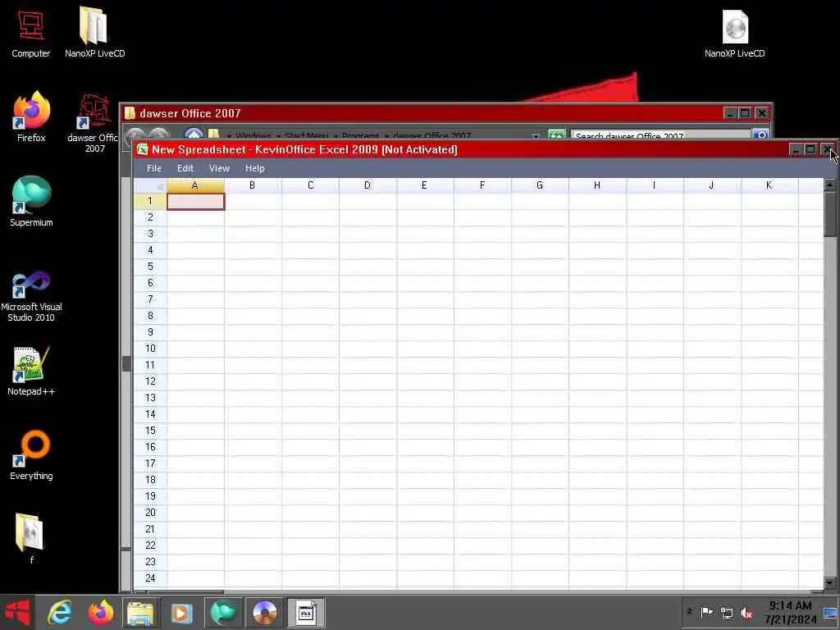Viewport: 840px width, 630px height.
Task: Select the NanoXP LiveCD disc desktop icon
Action: click(x=735, y=33)
